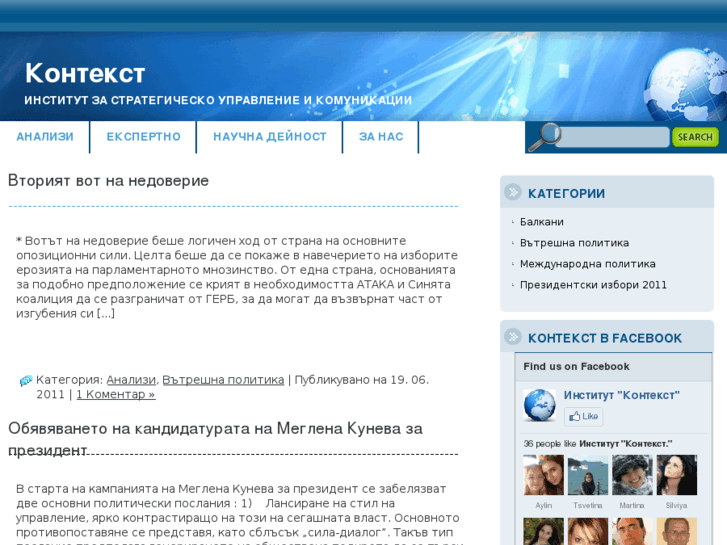Click Martina's profile thumbnail
Screen dimensions: 727x545
(632, 475)
